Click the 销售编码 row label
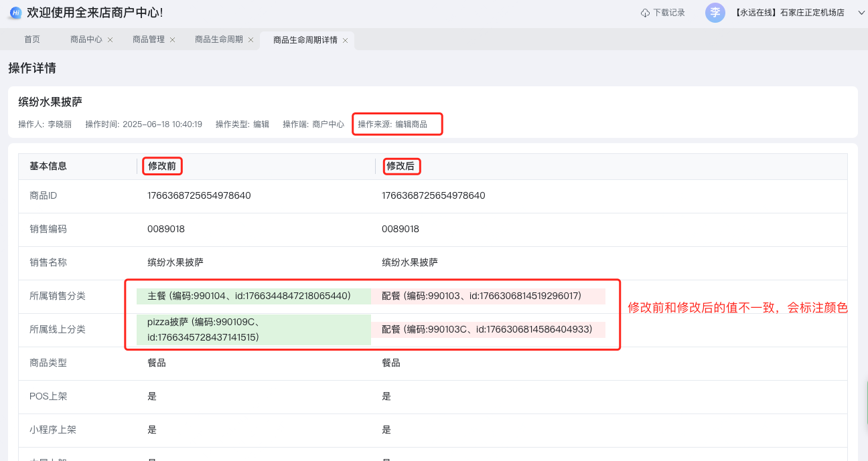Image resolution: width=868 pixels, height=461 pixels. point(48,229)
